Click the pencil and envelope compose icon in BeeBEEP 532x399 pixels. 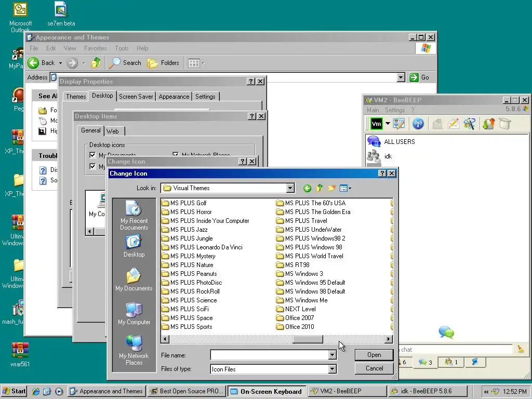coord(453,124)
